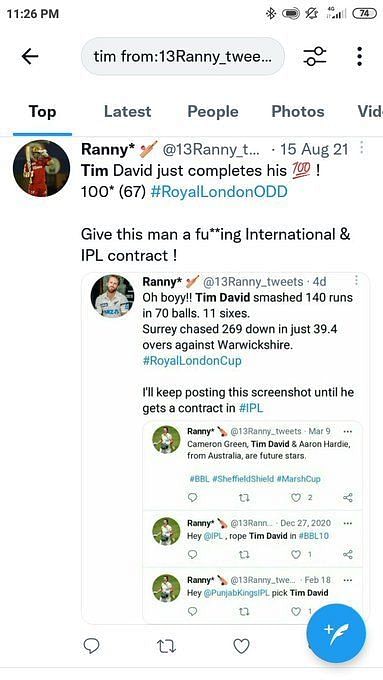Switch to the People tab
383x680 pixels.
213,111
